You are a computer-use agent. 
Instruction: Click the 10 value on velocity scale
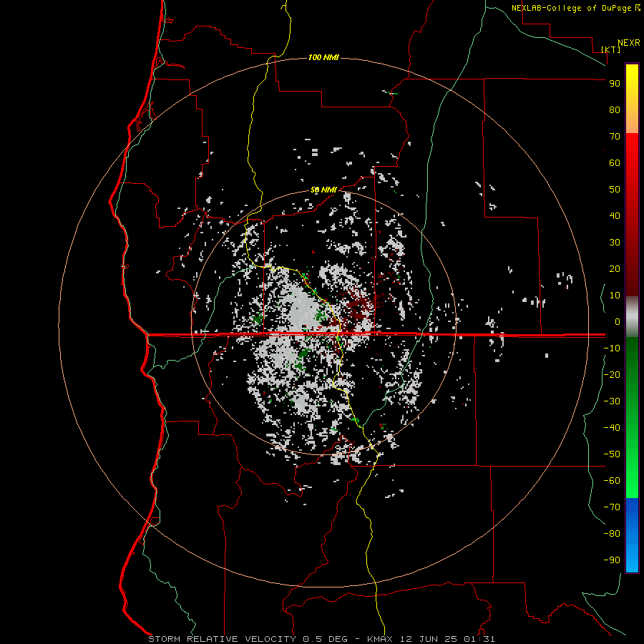615,296
